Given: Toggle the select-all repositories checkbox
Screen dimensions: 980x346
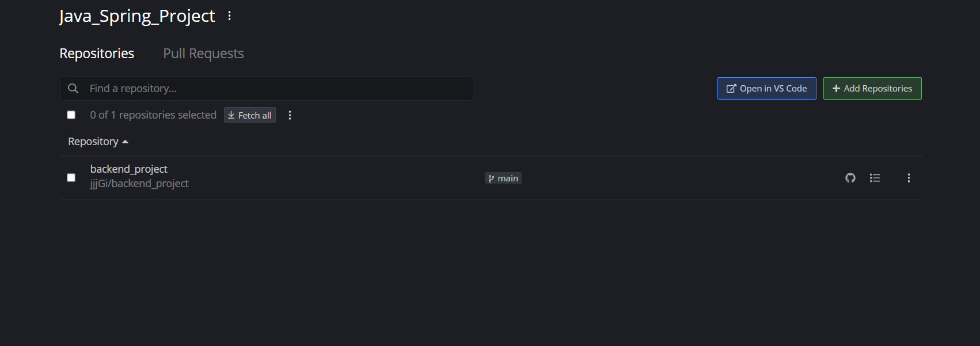Looking at the screenshot, I should coord(71,115).
